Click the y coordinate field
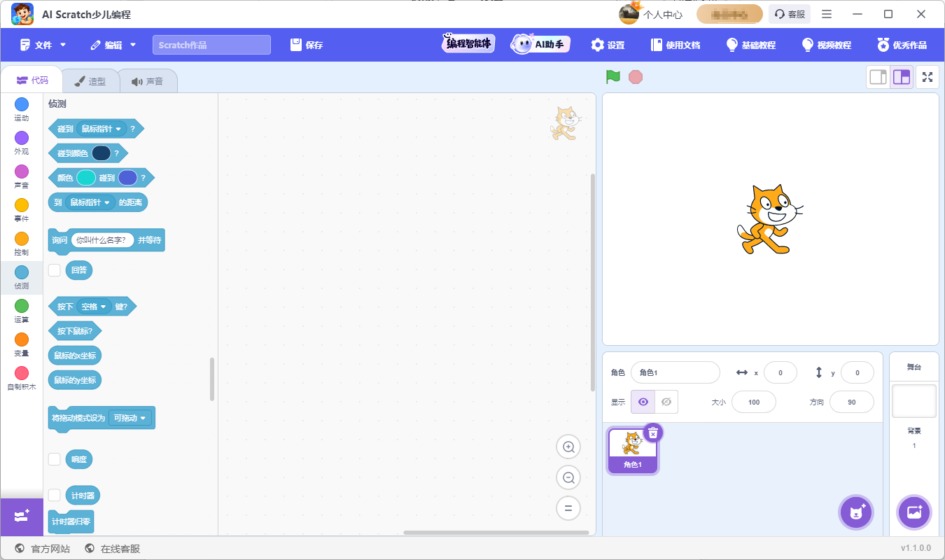 tap(857, 372)
